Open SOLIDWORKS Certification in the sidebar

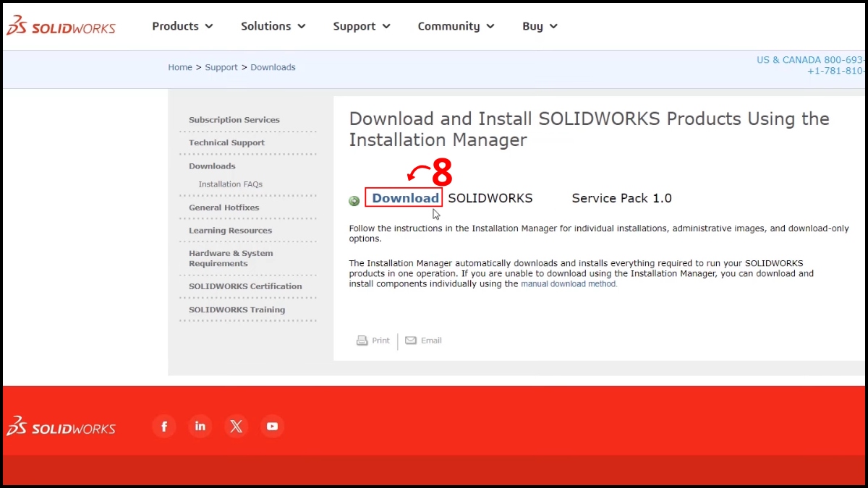(245, 286)
